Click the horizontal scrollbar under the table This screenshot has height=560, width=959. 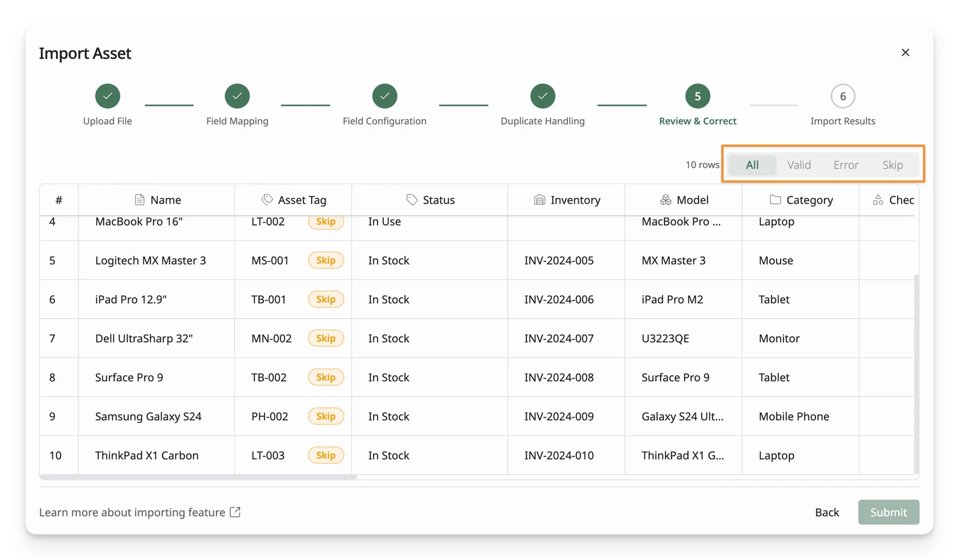coord(198,477)
